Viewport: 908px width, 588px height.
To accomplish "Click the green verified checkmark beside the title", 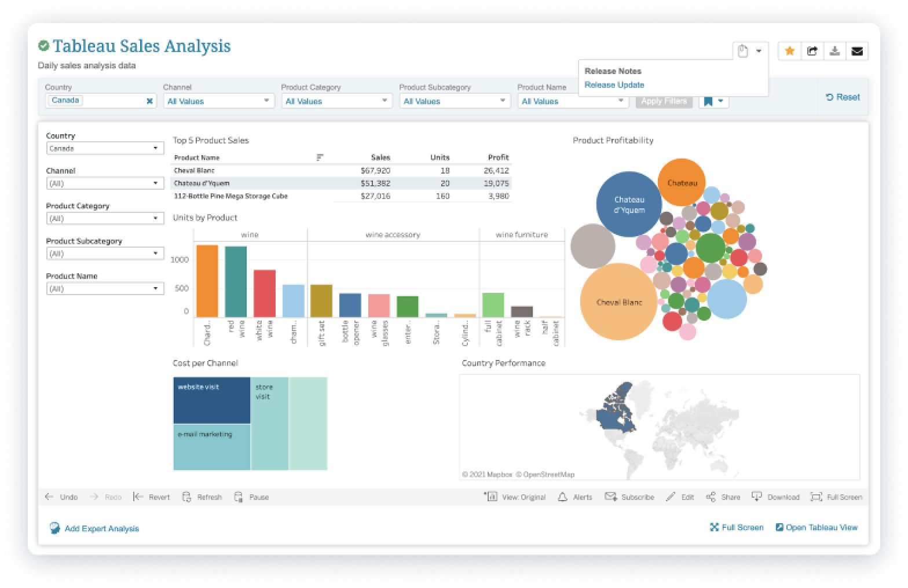I will click(43, 46).
